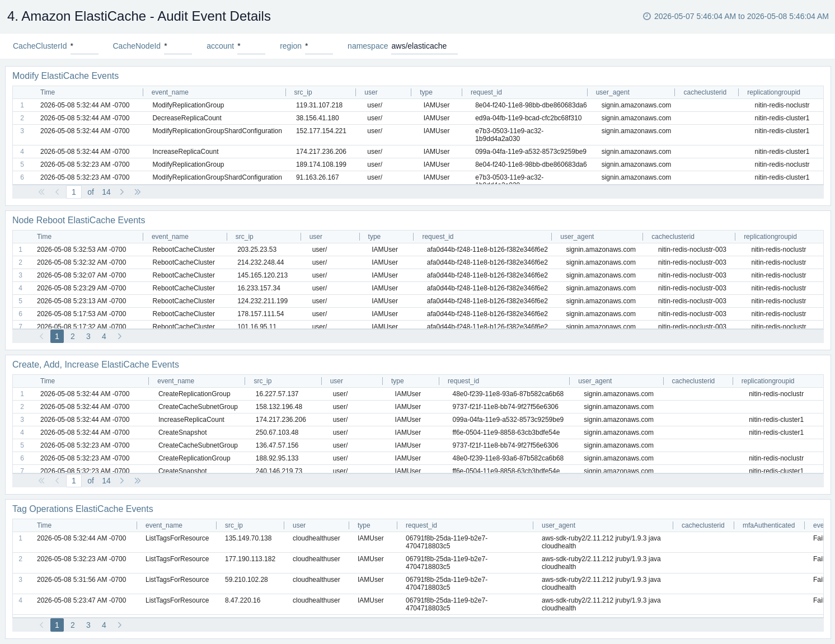Go to next page in Tag Operations events
835x644 pixels.
tap(120, 625)
